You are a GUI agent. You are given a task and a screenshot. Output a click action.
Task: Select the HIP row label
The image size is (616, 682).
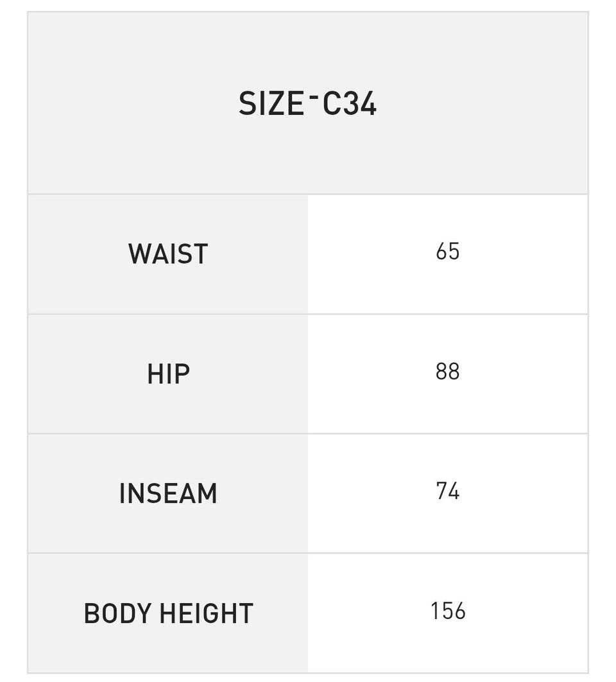(x=168, y=374)
